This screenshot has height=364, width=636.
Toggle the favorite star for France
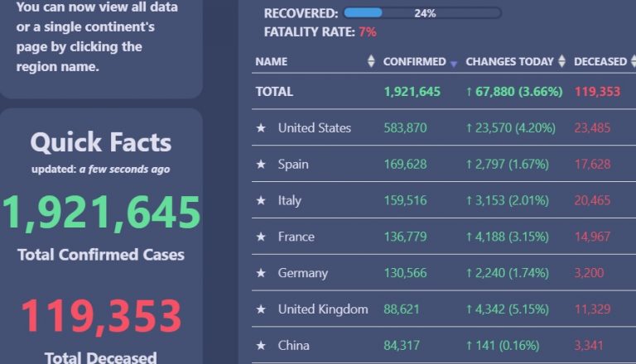261,237
